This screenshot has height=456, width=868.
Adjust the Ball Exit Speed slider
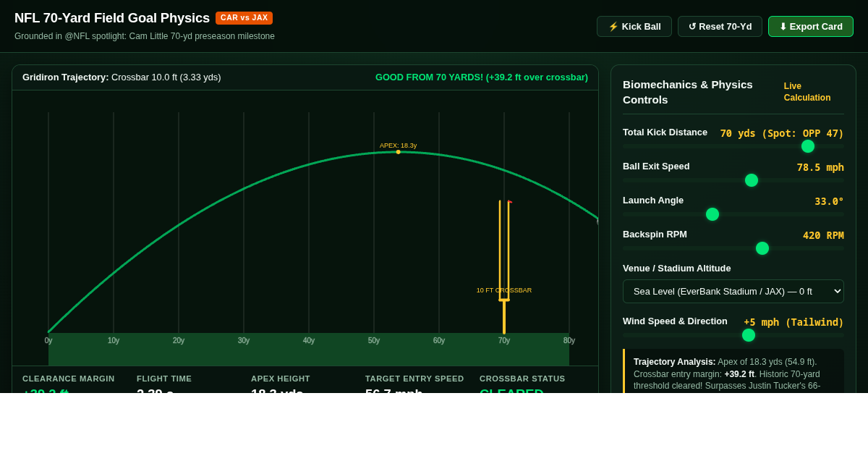click(x=733, y=180)
